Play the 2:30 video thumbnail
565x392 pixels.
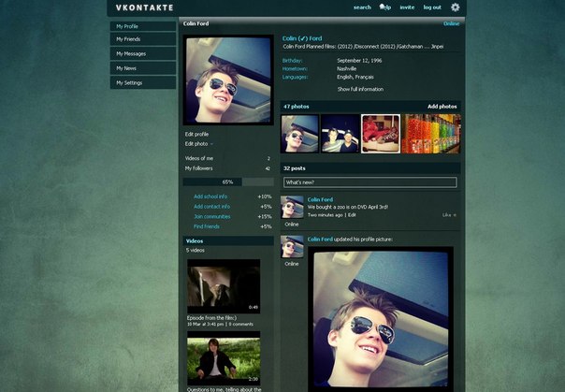(x=224, y=358)
